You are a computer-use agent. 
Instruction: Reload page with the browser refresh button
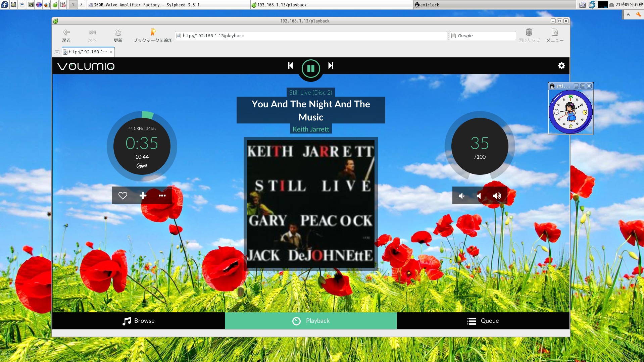click(118, 36)
